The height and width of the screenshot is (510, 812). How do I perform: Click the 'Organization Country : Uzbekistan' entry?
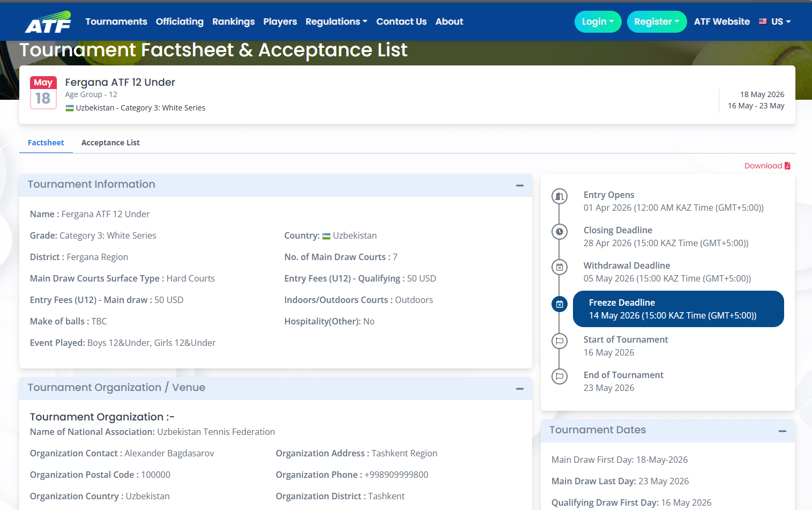click(100, 496)
